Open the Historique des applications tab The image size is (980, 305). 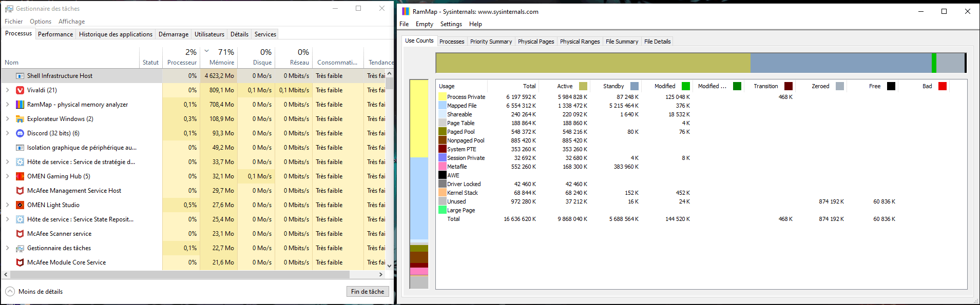(x=116, y=34)
